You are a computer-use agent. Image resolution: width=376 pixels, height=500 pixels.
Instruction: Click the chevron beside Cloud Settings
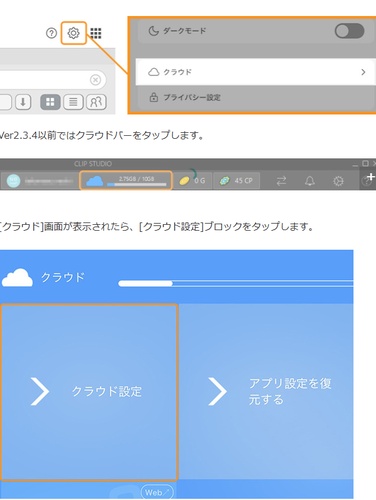[x=40, y=392]
